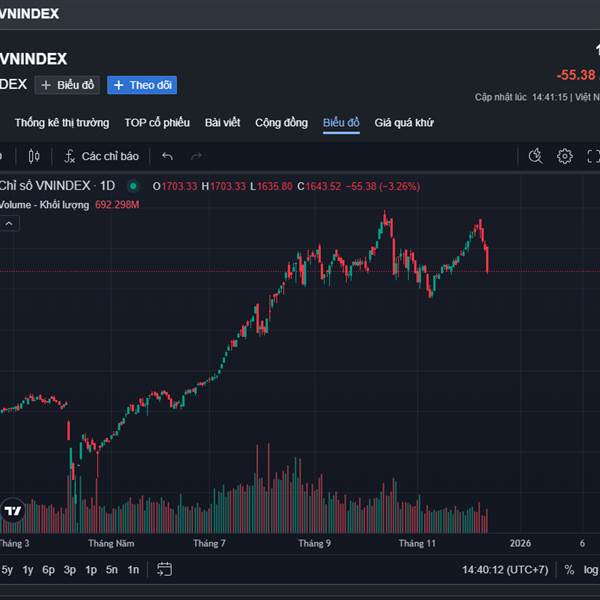Select the 1n time range
The height and width of the screenshot is (600, 600).
coord(133,570)
